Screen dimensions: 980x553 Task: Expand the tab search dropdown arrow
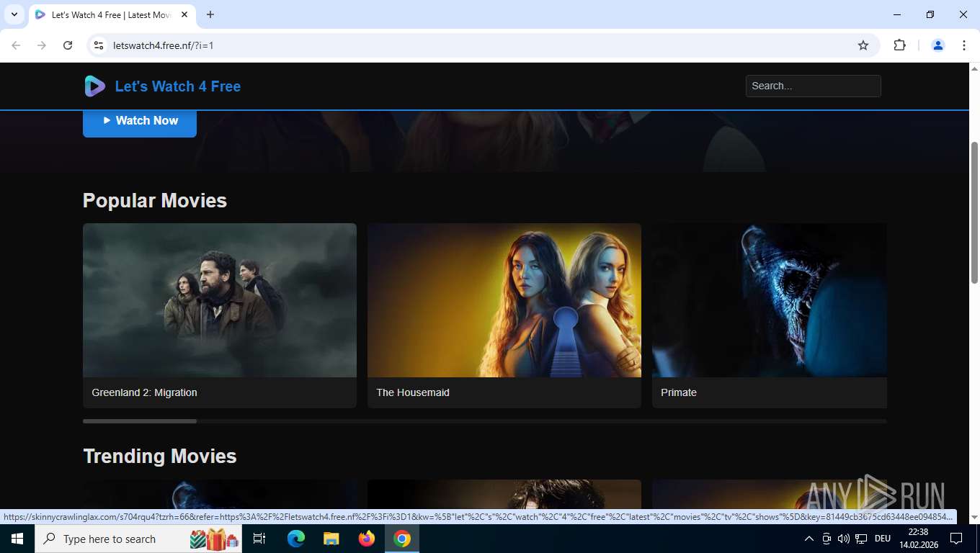[x=14, y=14]
